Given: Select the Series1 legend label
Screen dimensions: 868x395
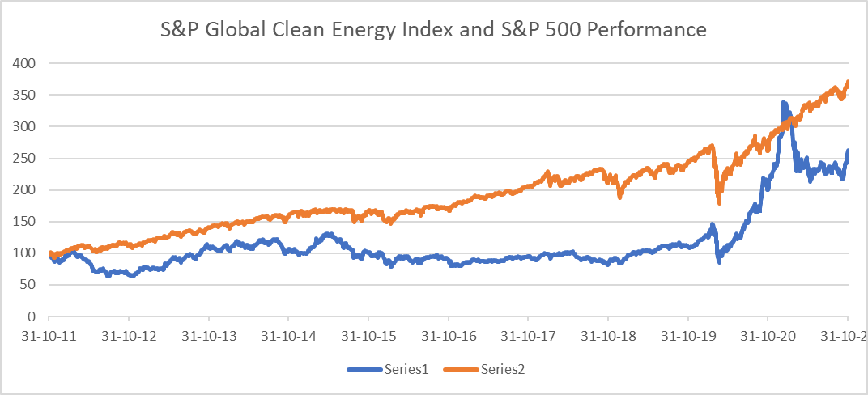Looking at the screenshot, I should [x=410, y=368].
